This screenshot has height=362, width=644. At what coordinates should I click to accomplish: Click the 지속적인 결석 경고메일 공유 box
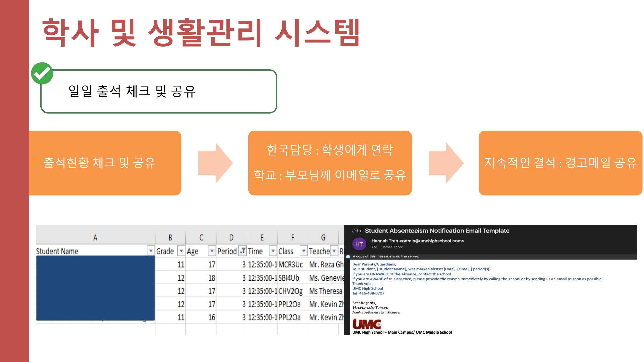[x=560, y=163]
